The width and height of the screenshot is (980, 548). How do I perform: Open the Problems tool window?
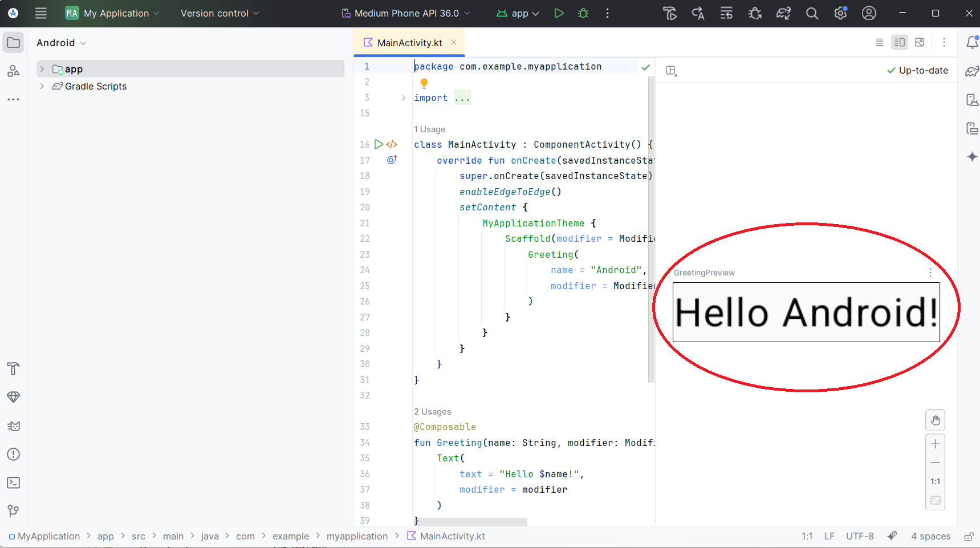coord(14,454)
